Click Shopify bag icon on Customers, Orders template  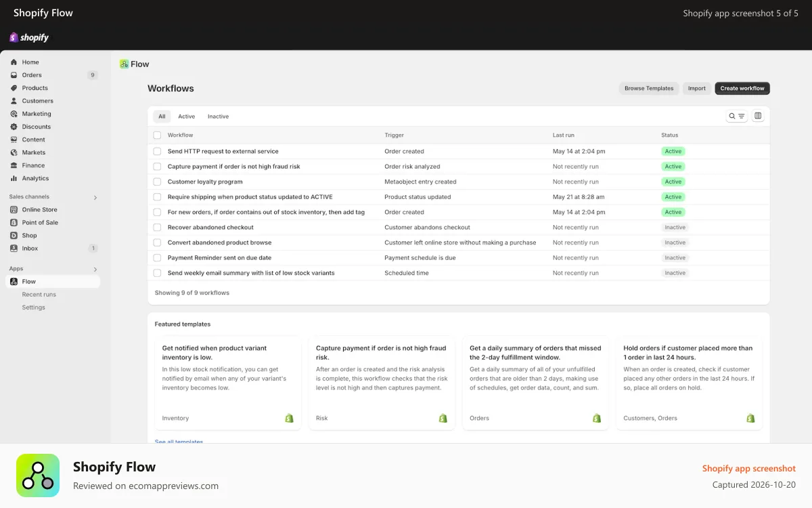point(750,419)
